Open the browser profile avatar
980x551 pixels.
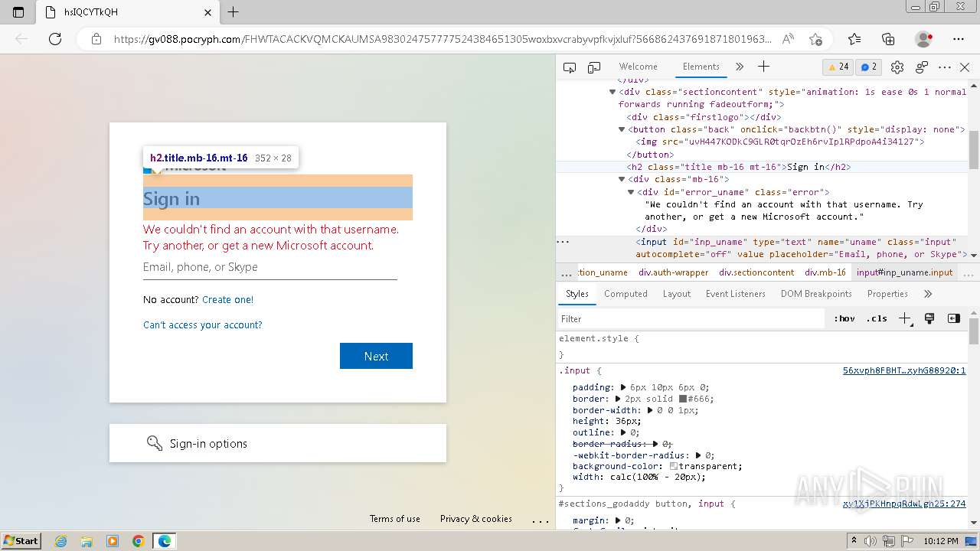pos(924,39)
